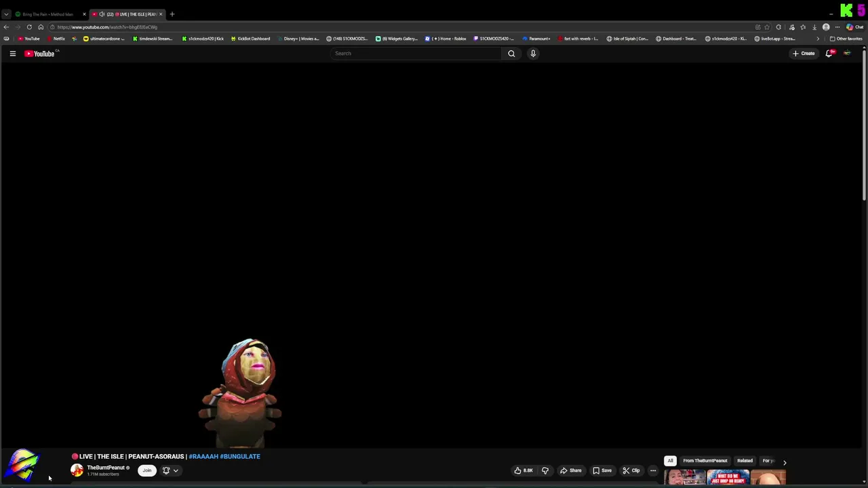Open fart with reverb bookmark
The height and width of the screenshot is (488, 868).
pyautogui.click(x=578, y=39)
